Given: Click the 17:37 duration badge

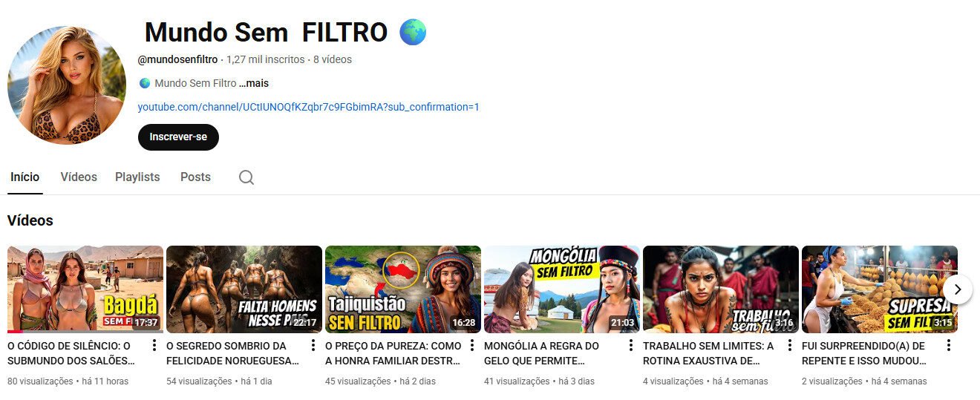Looking at the screenshot, I should coord(146,323).
